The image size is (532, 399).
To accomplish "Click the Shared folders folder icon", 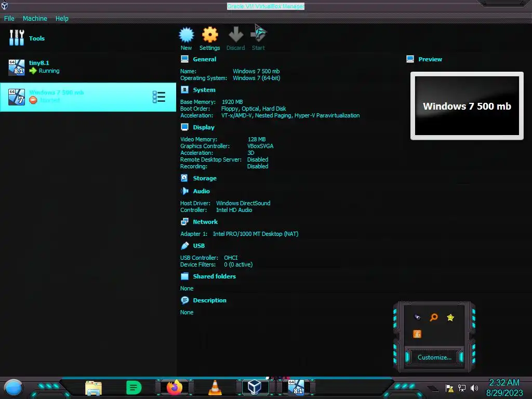I will click(184, 276).
